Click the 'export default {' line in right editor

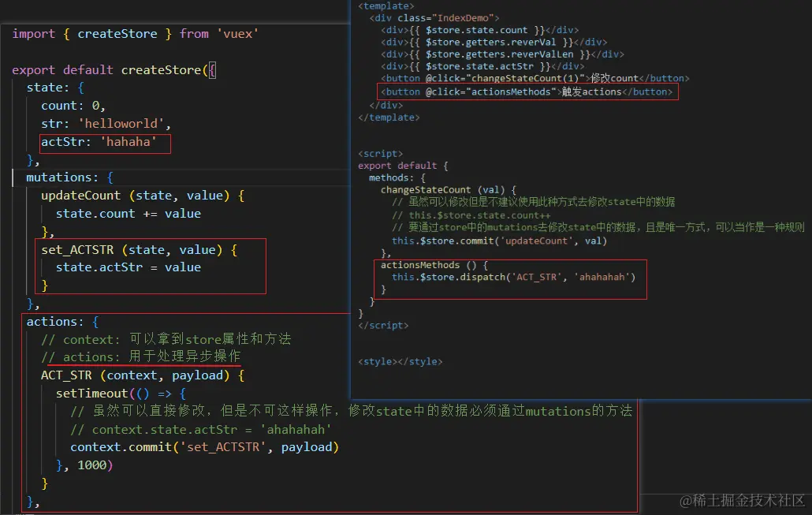point(403,166)
